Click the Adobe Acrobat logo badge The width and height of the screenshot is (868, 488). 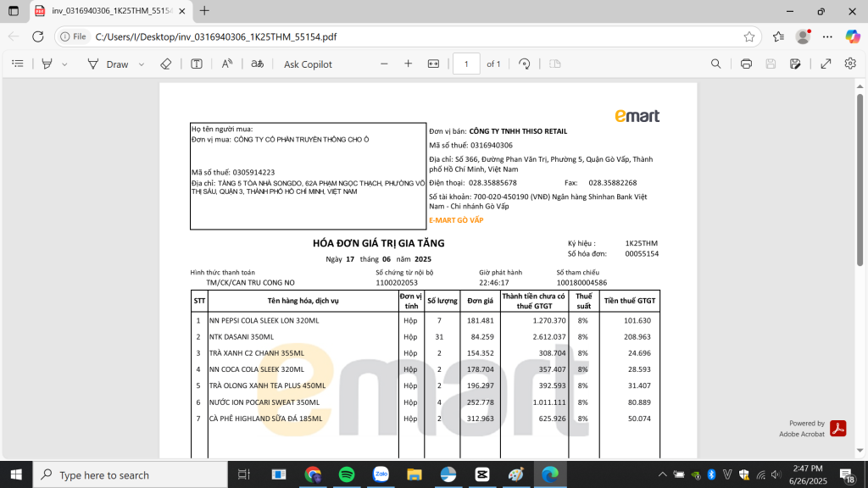pos(838,428)
